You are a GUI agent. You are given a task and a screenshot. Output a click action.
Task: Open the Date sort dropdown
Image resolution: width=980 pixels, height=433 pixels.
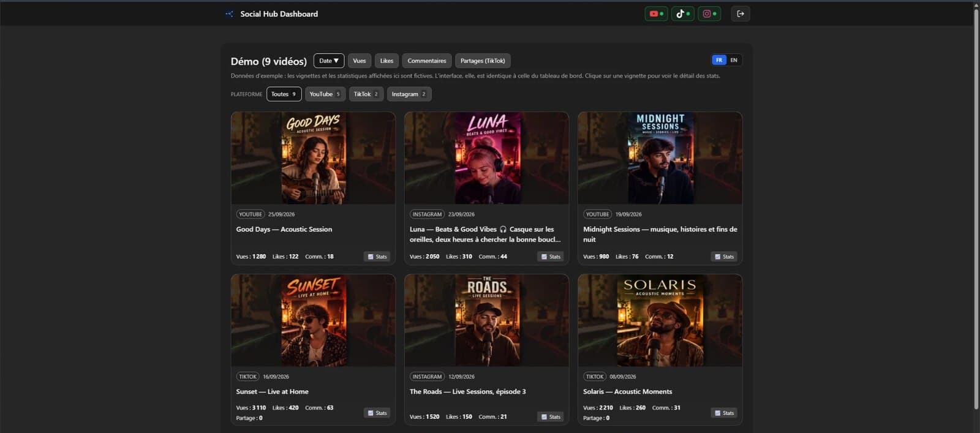(329, 61)
